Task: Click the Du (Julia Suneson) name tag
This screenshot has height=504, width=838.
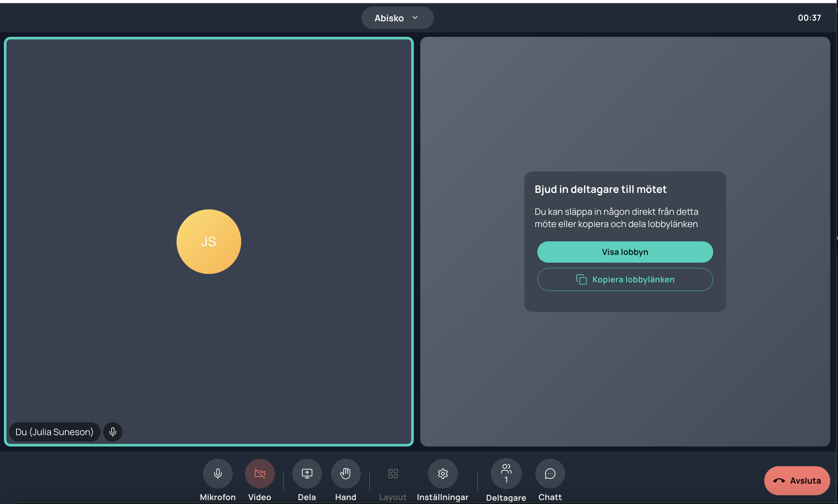Action: [54, 432]
